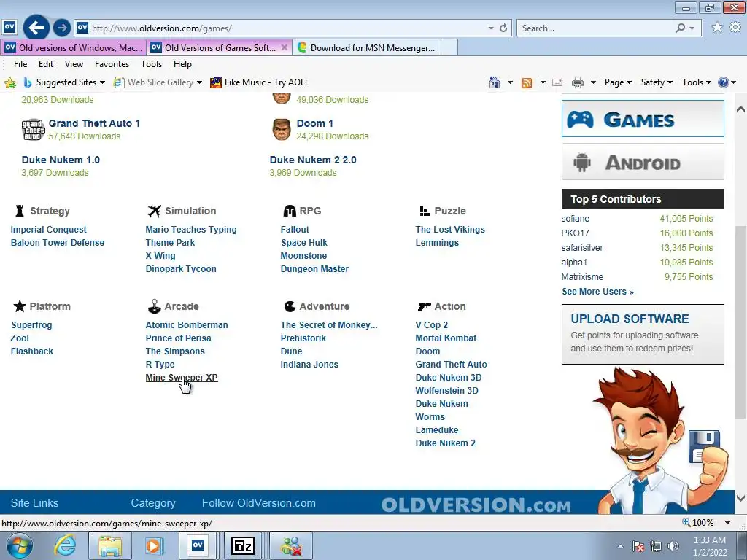
Task: Click the Print icon in command bar
Action: coord(578,83)
